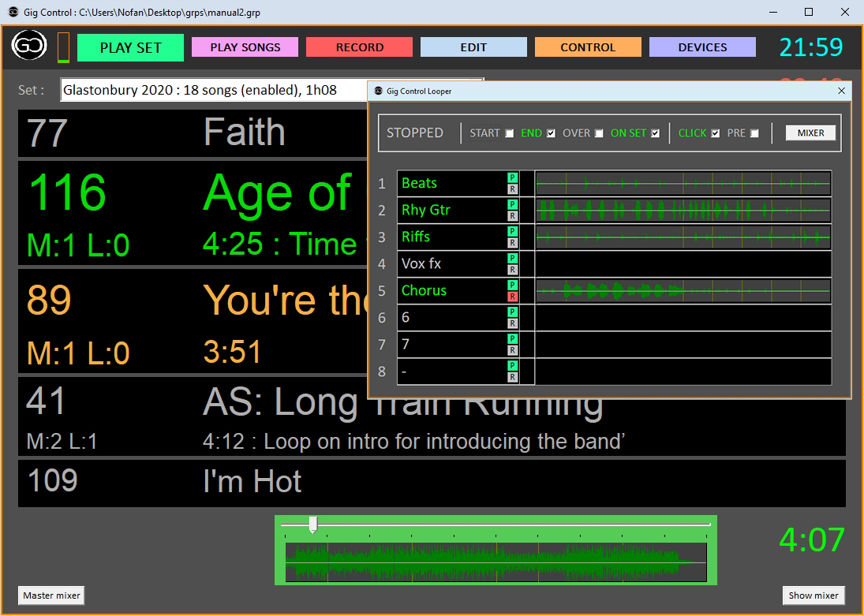Click the Gig Control Looper window icon
864x616 pixels.
[379, 91]
